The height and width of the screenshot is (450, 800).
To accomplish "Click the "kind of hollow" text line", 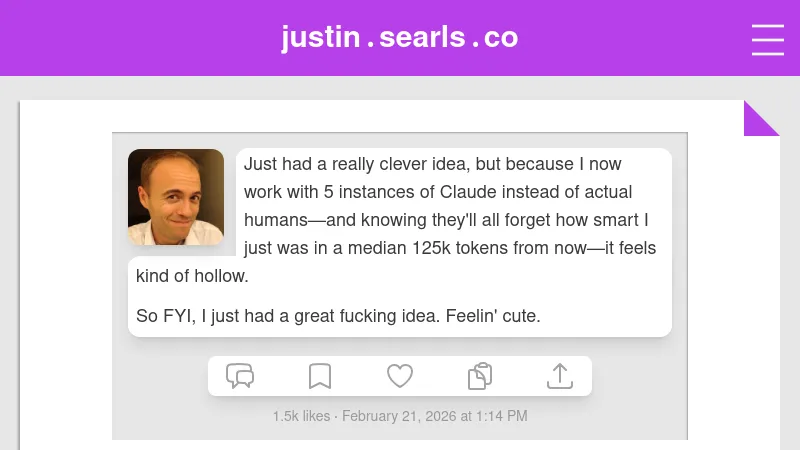I will tap(192, 276).
